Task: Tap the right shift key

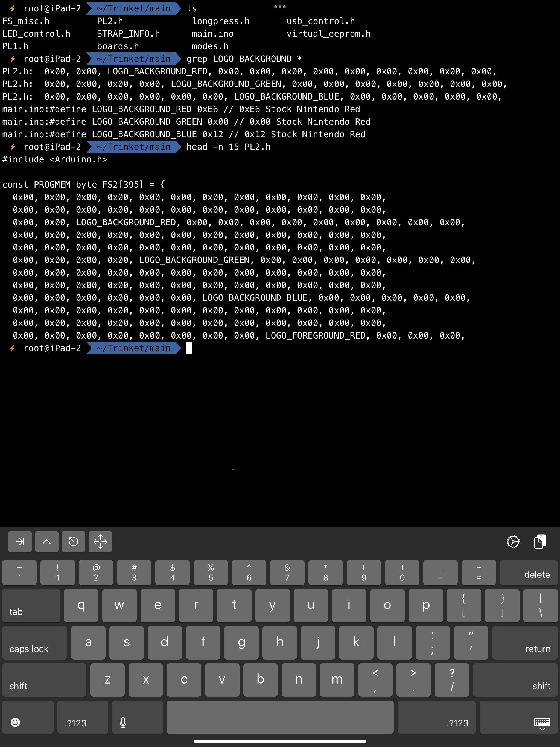Action: [x=515, y=680]
